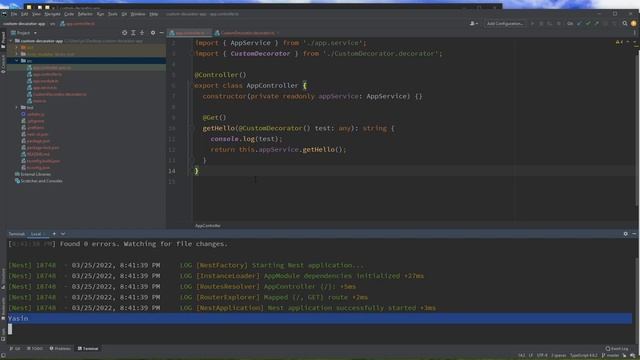Hide the Terminal panel with minus icon
This screenshot has width=640, height=360.
634,234
